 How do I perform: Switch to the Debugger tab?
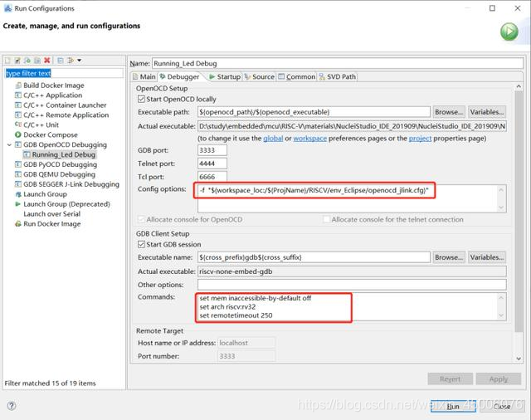click(x=180, y=77)
